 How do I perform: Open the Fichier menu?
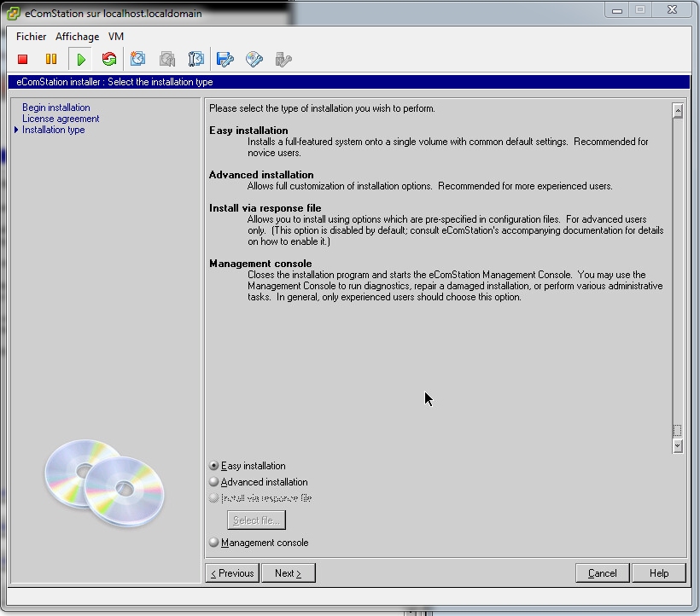32,37
